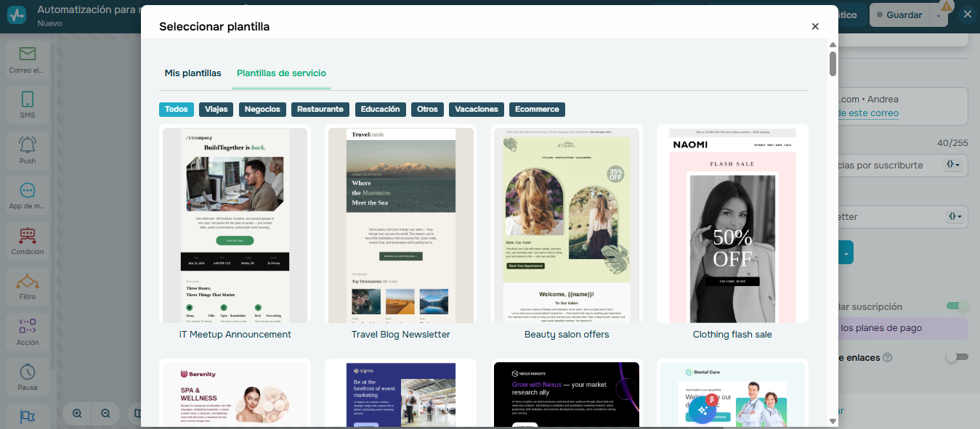This screenshot has width=980, height=429.
Task: Click the 'IT Meetup Announcement' caption
Action: tap(235, 335)
